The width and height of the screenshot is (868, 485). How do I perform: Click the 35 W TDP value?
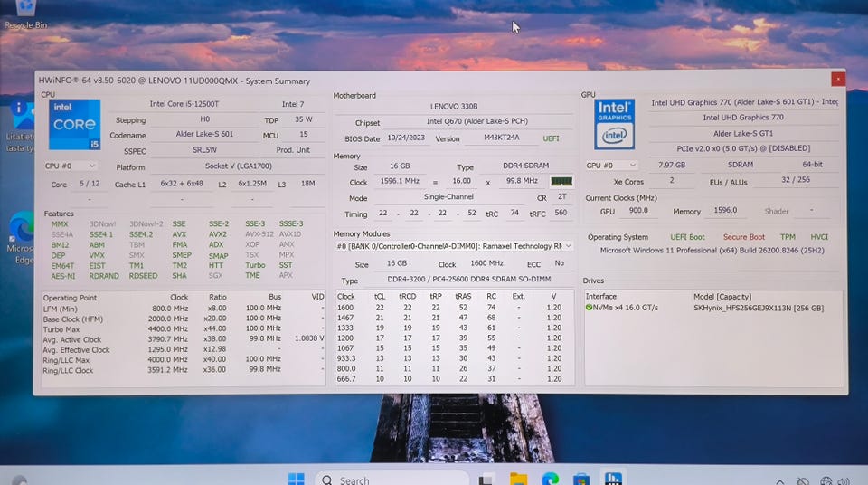click(x=304, y=119)
